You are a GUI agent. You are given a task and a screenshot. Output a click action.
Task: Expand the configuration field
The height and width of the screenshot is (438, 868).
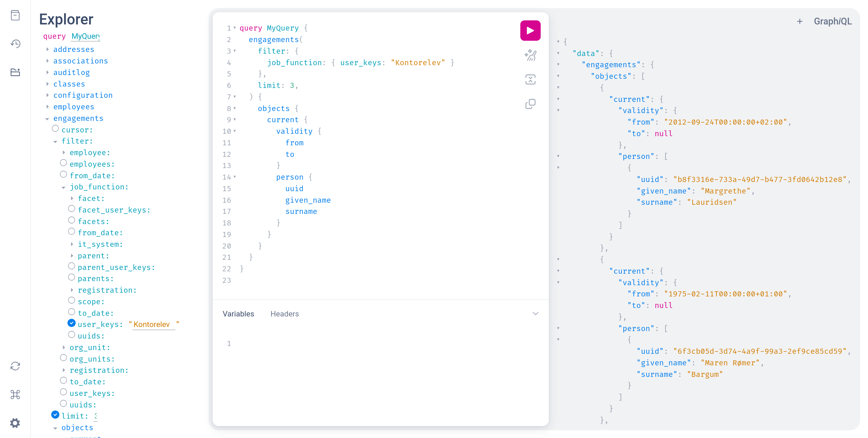point(47,95)
